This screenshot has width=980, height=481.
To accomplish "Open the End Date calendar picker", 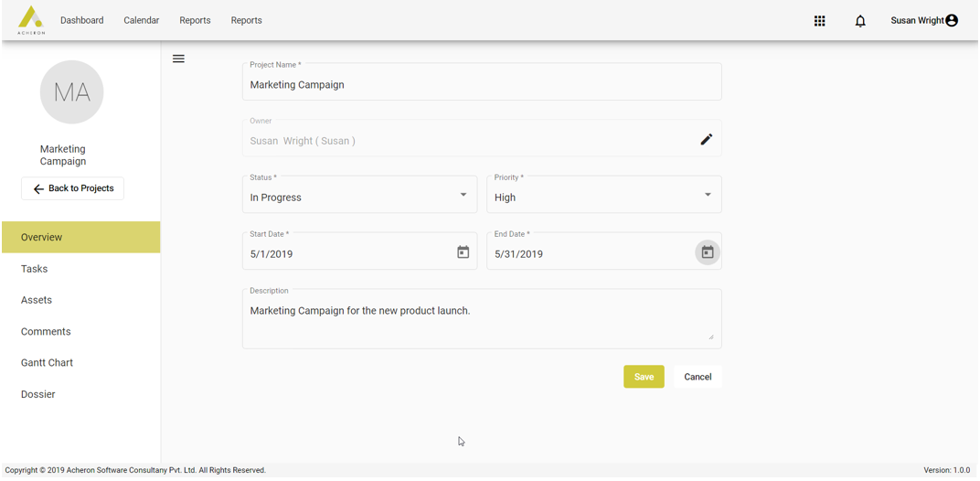I will (x=708, y=252).
